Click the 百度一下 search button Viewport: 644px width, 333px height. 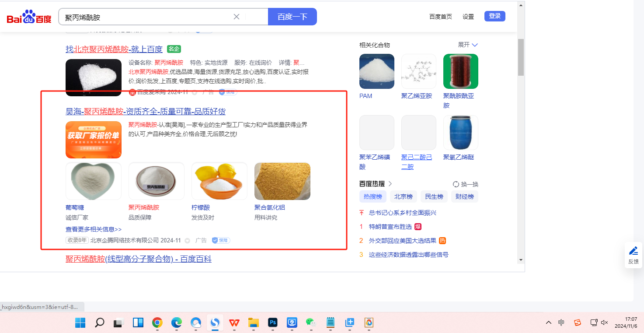(292, 17)
